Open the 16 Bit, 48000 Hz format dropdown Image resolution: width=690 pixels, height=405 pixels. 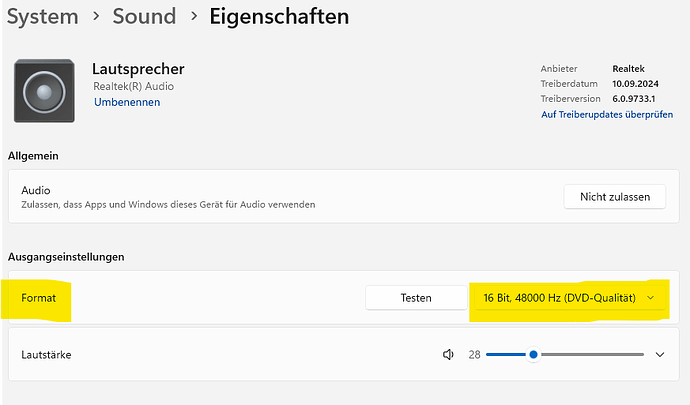568,298
